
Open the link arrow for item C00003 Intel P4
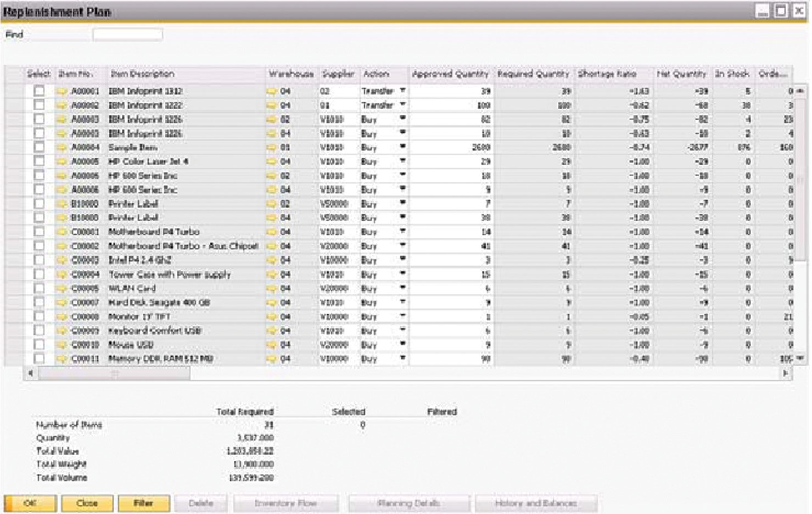[x=61, y=261]
